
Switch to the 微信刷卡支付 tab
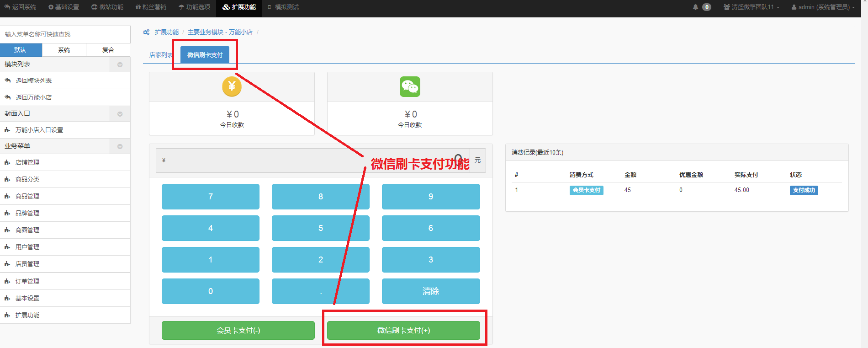click(x=205, y=55)
